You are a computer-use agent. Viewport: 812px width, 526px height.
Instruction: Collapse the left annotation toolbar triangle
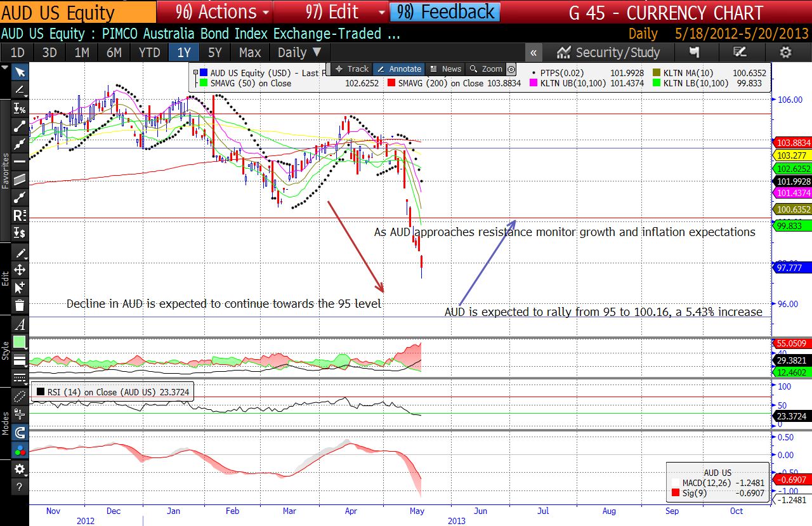pos(5,68)
